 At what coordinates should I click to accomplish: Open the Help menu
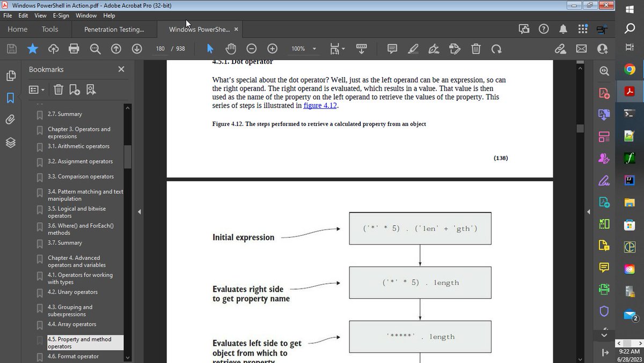click(109, 16)
